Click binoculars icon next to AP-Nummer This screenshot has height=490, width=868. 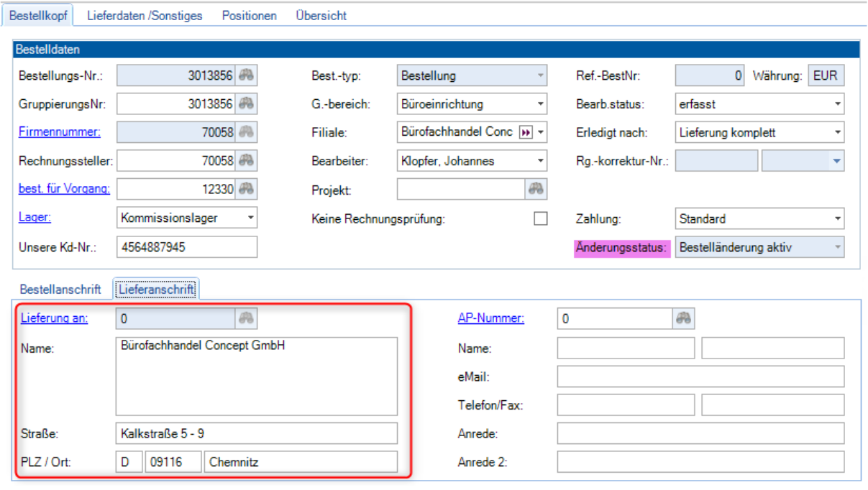(x=683, y=319)
